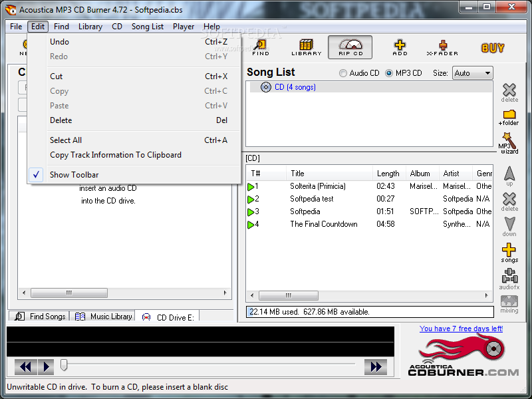Sort tracks by Length column header

(389, 174)
